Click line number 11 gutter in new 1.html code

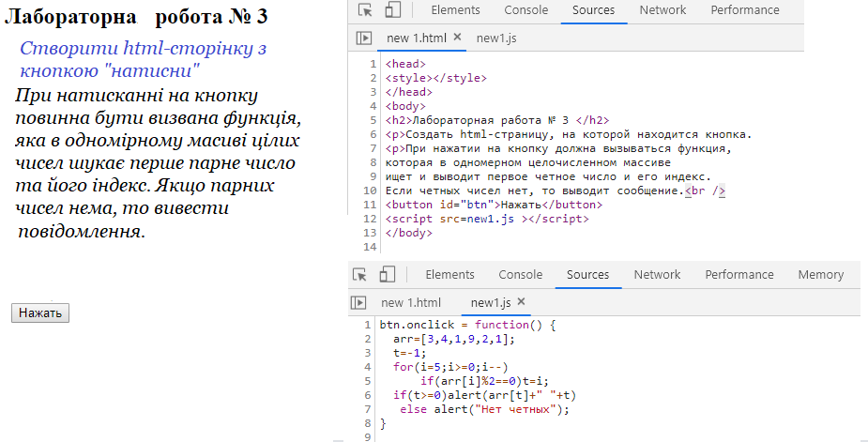[369, 205]
